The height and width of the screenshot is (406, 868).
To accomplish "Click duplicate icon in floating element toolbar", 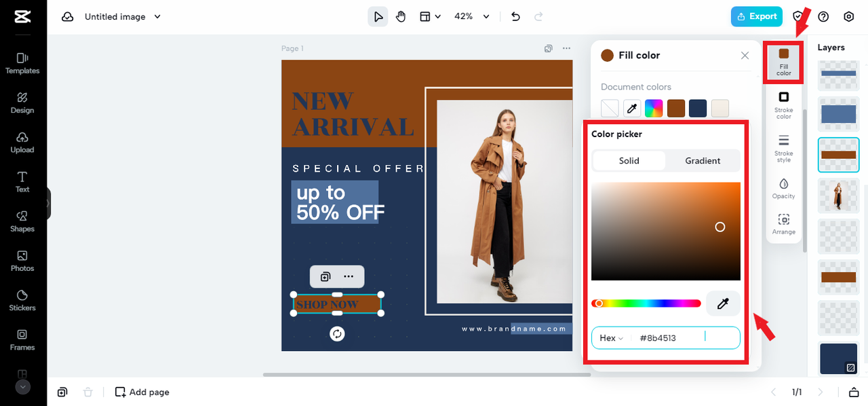I will (325, 276).
